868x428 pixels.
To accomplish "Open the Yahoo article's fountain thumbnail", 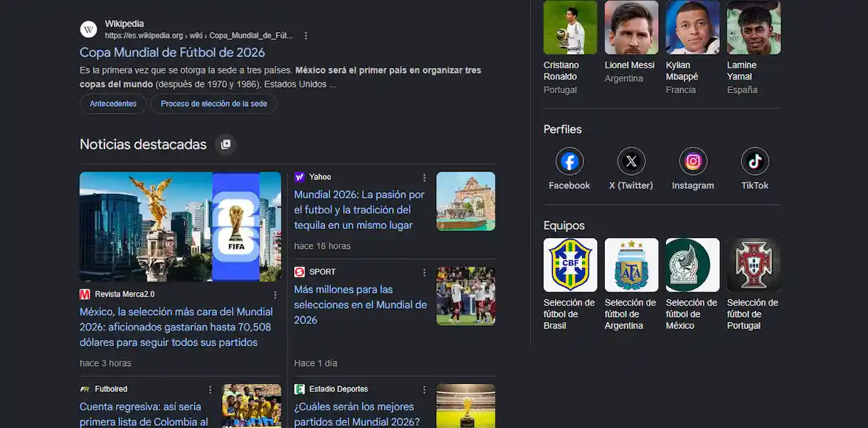I will tap(465, 201).
